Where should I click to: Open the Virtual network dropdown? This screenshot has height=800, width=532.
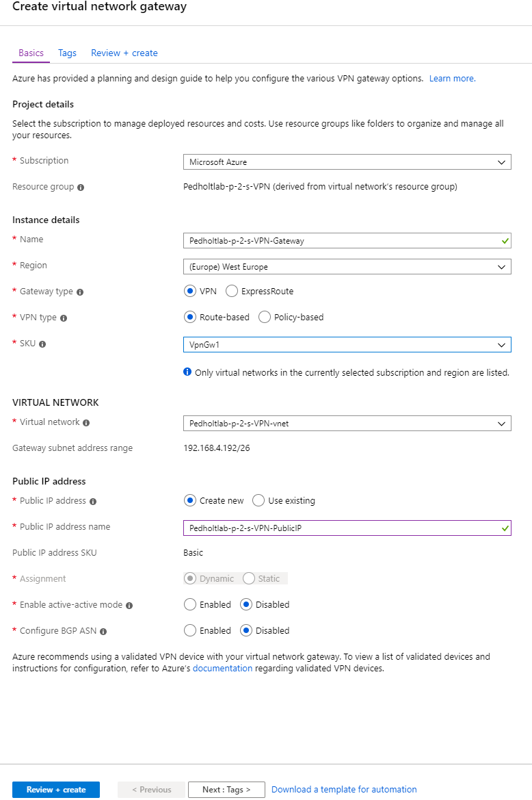347,423
